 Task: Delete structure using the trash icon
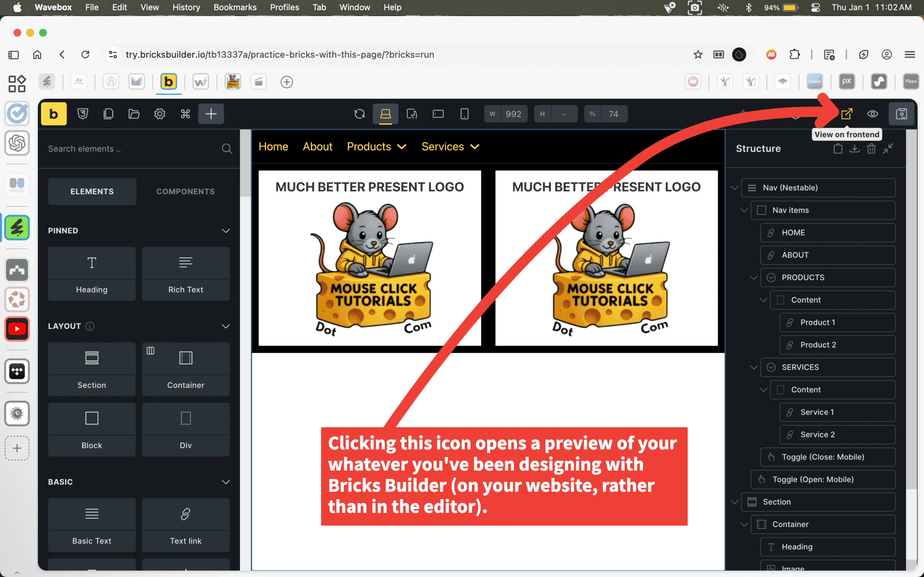871,149
